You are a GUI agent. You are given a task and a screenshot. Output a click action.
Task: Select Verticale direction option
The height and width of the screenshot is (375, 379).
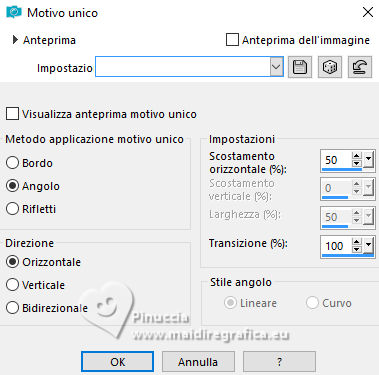[12, 285]
